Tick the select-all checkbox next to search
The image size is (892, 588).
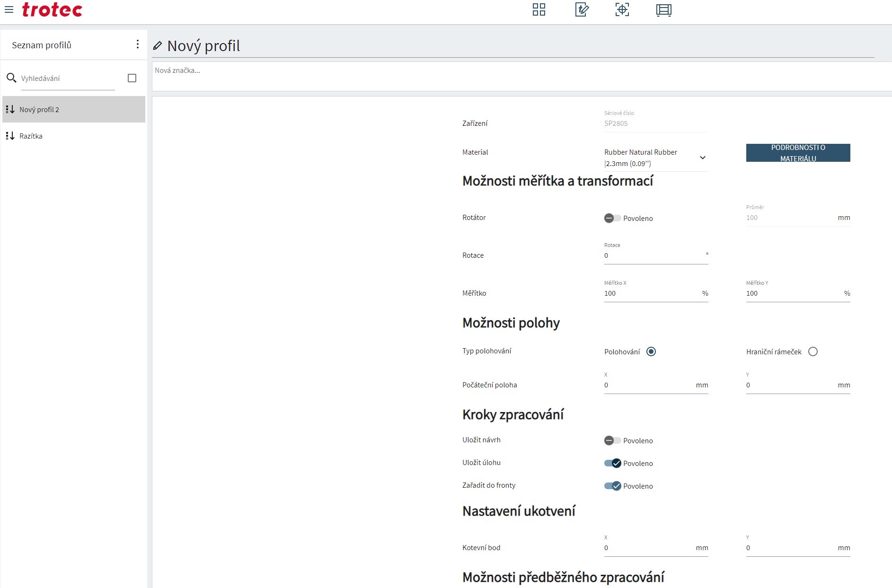pos(132,78)
